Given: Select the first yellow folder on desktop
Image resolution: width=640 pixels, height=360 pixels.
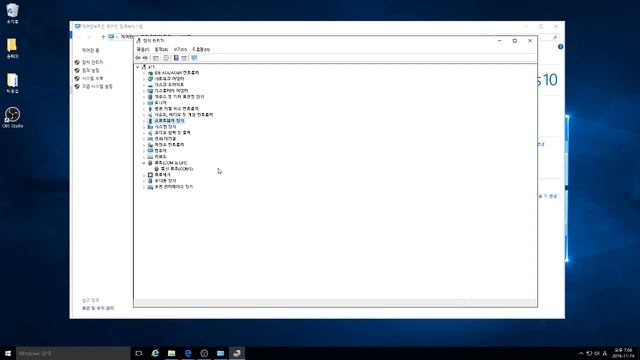Looking at the screenshot, I should 12,48.
